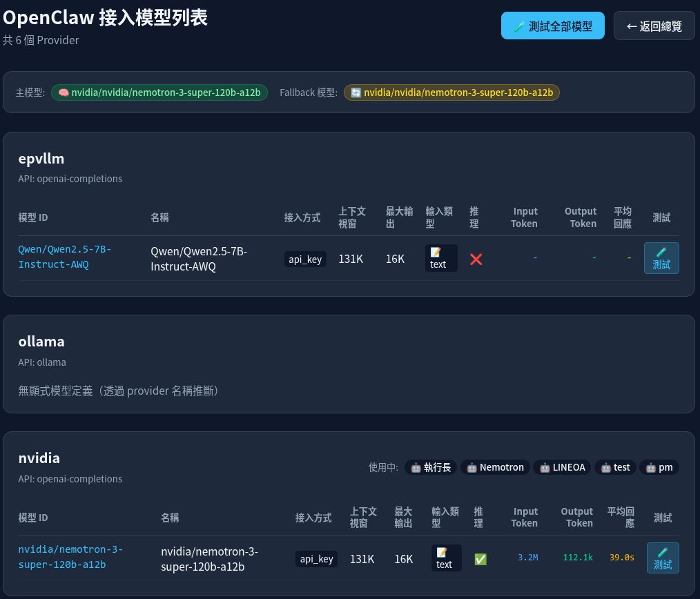Click the api_key badge in Qwen row
The image size is (700, 599).
(x=305, y=259)
